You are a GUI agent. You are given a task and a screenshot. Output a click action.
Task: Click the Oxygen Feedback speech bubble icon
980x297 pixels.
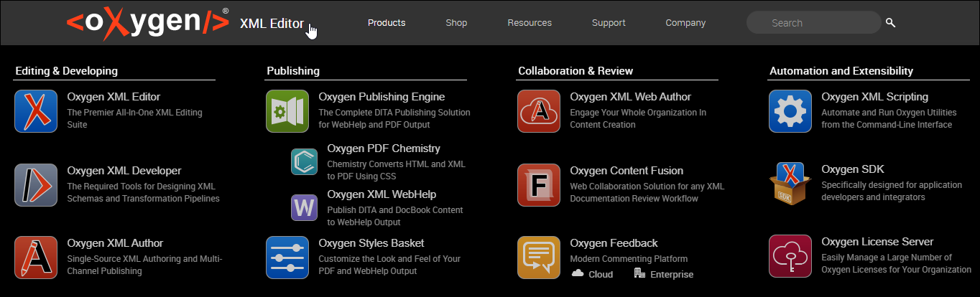point(539,258)
